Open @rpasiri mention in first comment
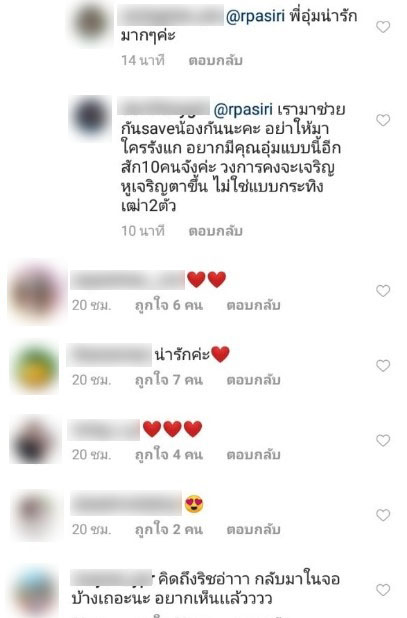The image size is (407, 618). 255,17
